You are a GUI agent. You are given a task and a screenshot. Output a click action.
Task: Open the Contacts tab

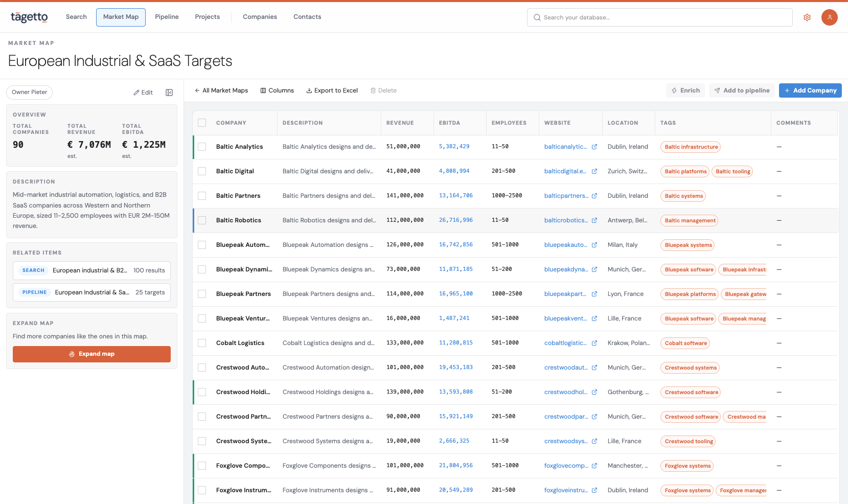(x=307, y=17)
